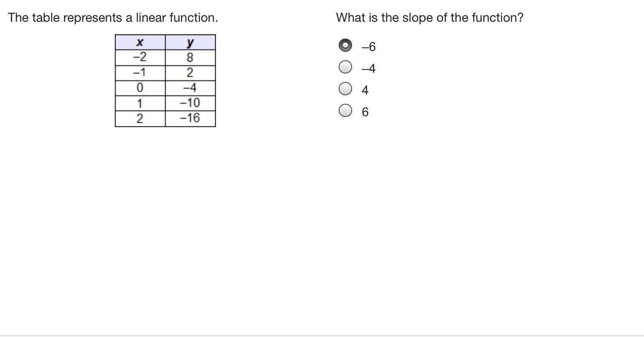Click the x column header cell
This screenshot has width=644, height=337.
[140, 42]
